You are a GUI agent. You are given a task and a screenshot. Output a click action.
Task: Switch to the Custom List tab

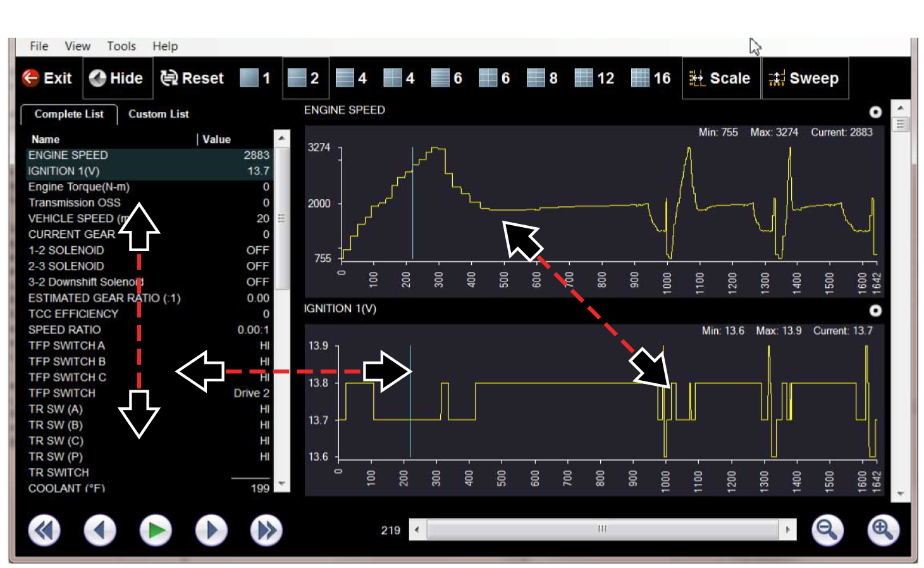(x=158, y=114)
